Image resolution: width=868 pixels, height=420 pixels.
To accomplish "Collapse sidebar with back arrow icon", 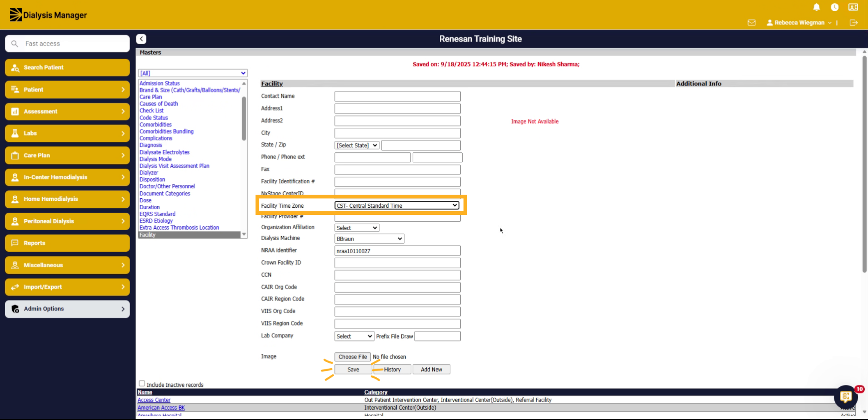I will point(141,39).
